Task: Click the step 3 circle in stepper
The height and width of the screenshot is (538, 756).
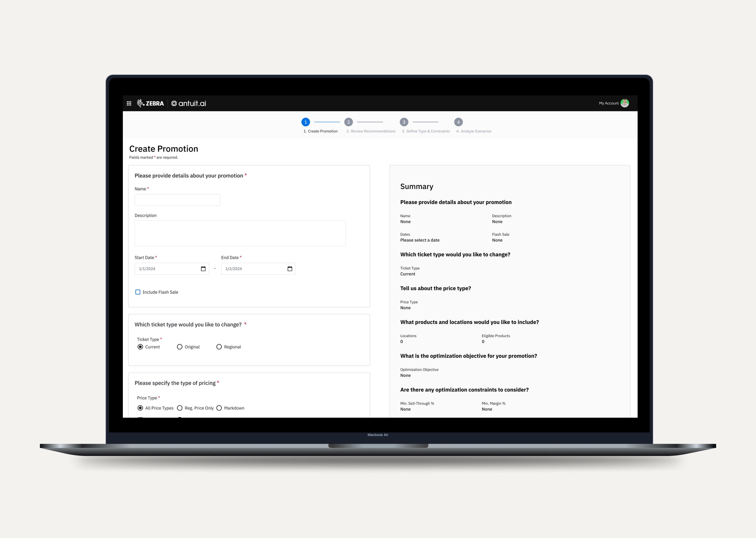Action: [x=403, y=122]
